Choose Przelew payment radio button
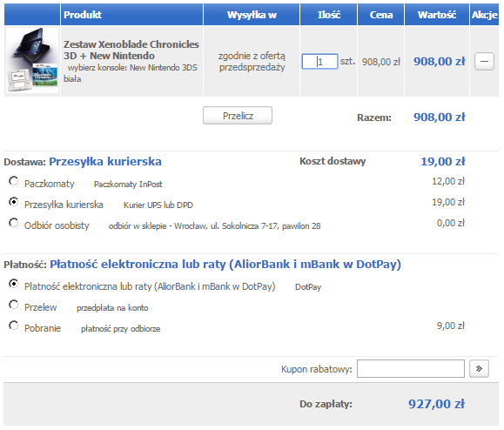504x430 pixels. pyautogui.click(x=14, y=305)
